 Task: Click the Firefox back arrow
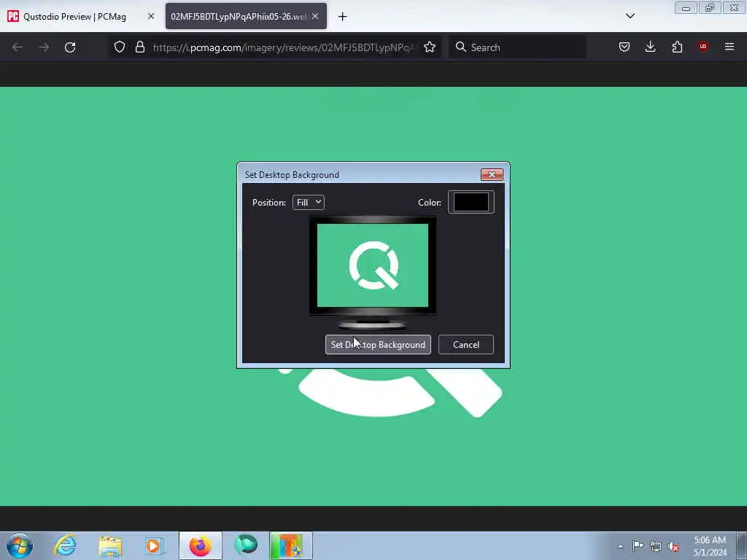point(18,47)
